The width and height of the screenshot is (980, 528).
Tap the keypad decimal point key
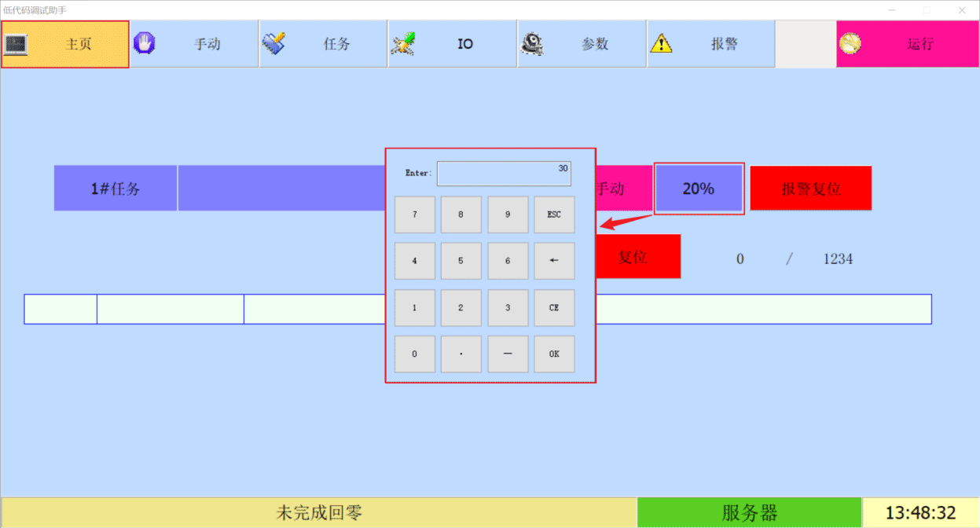tap(461, 354)
